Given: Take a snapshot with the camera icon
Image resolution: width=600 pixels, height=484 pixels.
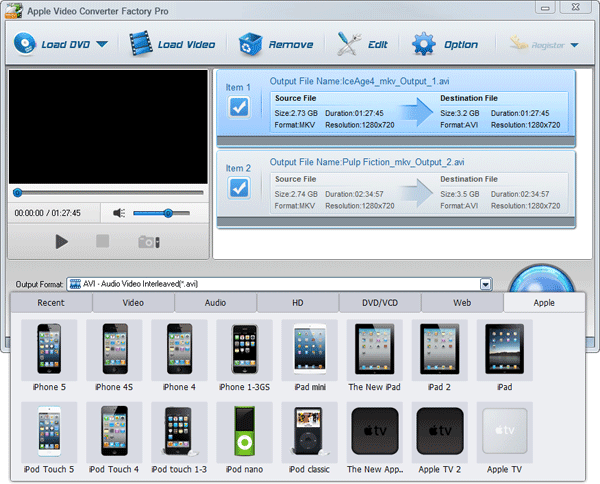Looking at the screenshot, I should click(x=149, y=242).
